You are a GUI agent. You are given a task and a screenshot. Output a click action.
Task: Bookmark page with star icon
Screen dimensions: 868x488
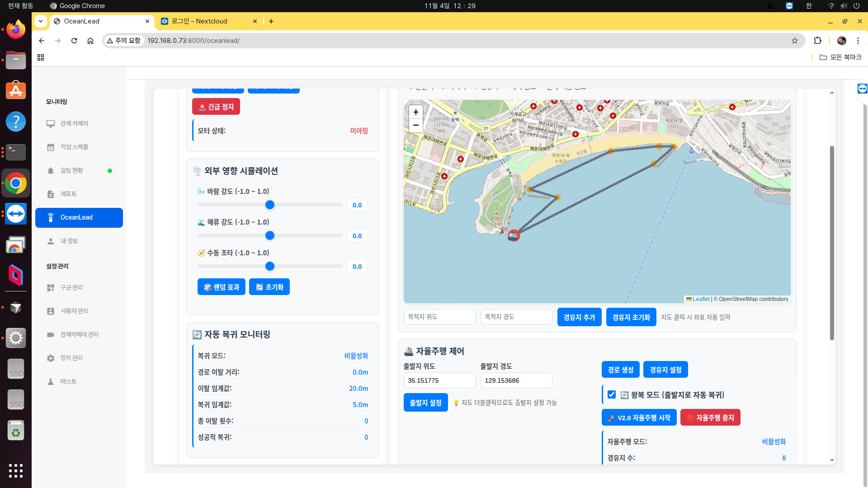794,41
